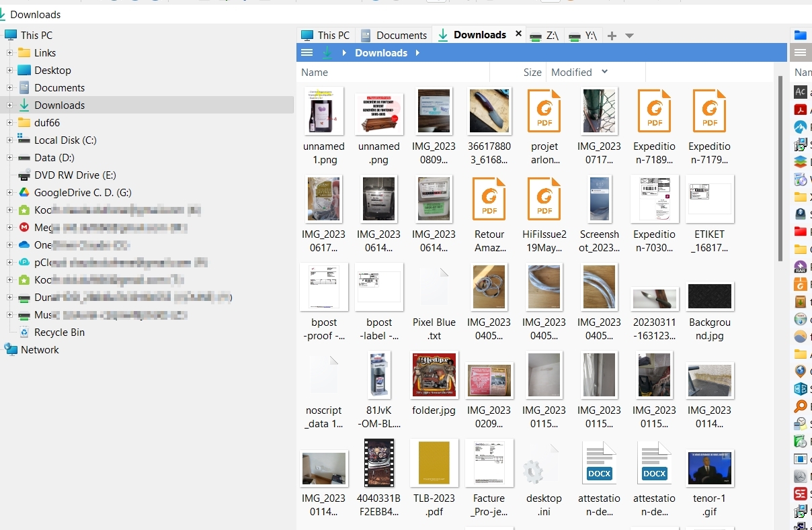Click the DVD RW Drive (E:) icon
The image size is (812, 530).
[x=24, y=175]
